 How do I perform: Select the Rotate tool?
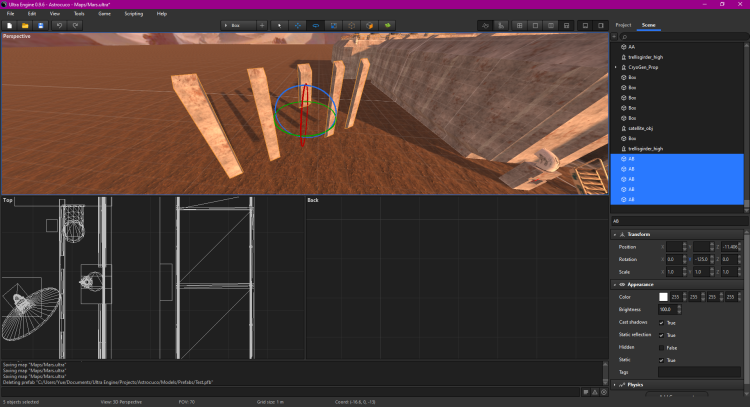(x=316, y=24)
